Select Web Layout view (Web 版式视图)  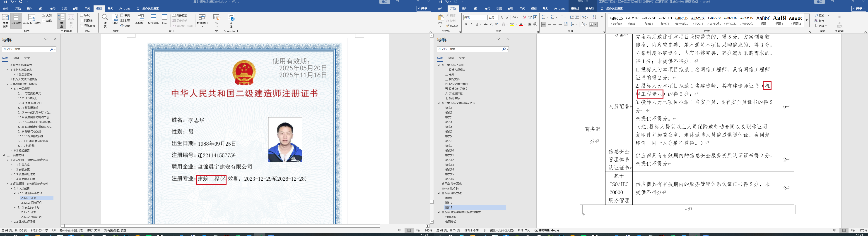(32, 19)
